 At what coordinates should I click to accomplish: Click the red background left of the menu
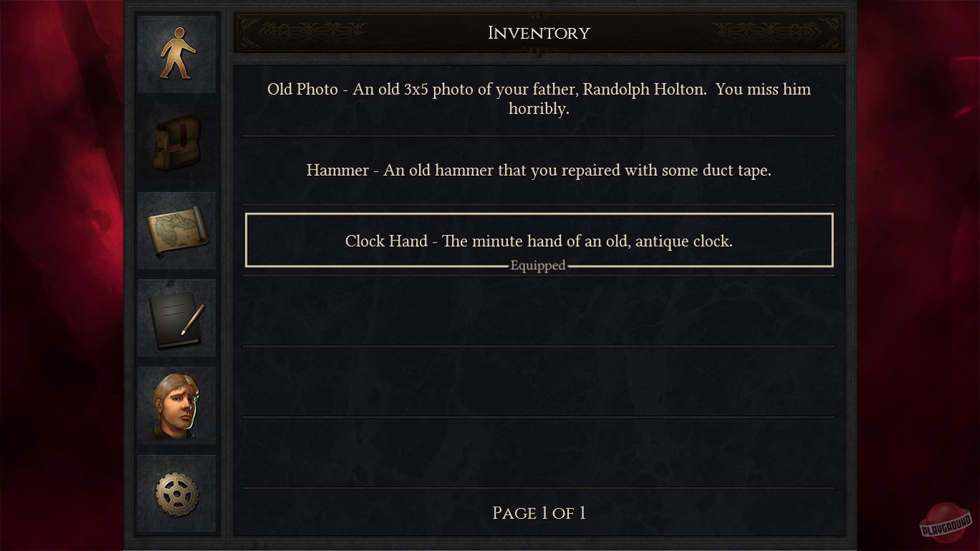click(x=61, y=275)
